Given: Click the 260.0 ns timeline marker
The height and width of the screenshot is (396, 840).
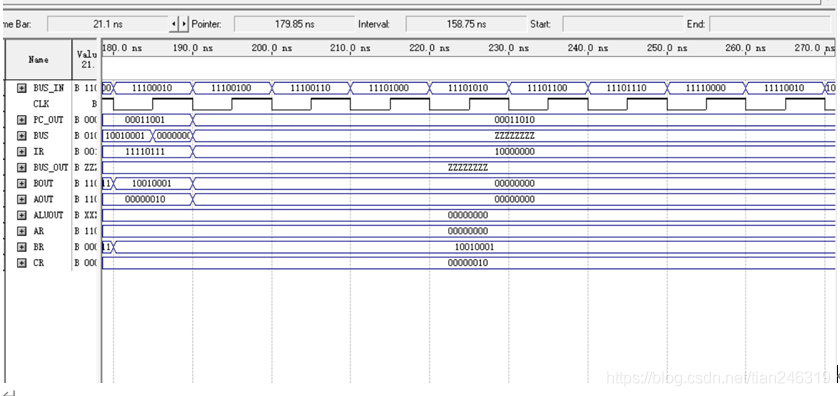Looking at the screenshot, I should tap(745, 48).
